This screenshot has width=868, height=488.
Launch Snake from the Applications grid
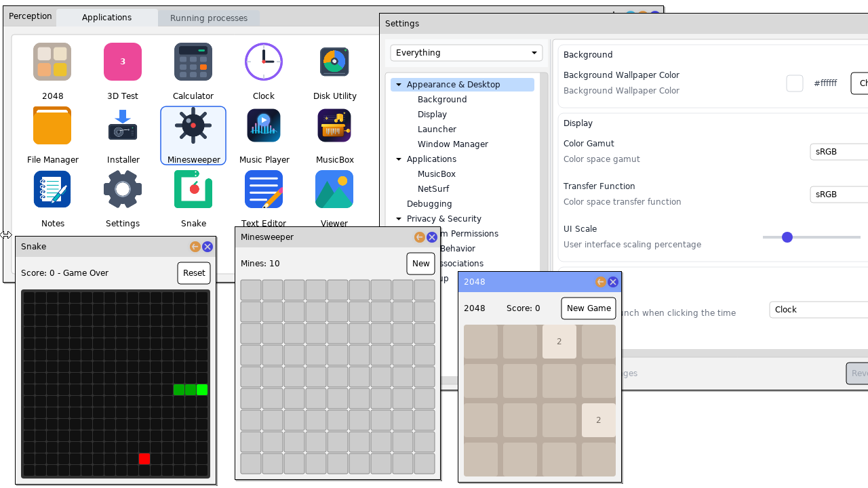193,189
